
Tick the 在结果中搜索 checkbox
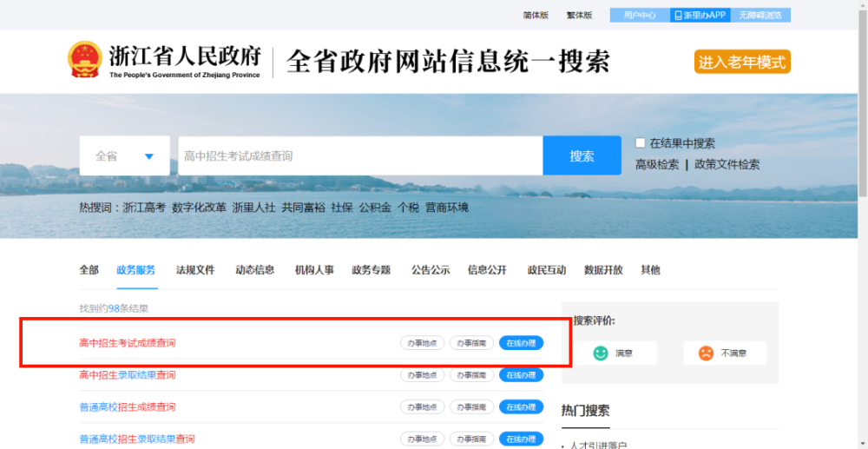[641, 142]
